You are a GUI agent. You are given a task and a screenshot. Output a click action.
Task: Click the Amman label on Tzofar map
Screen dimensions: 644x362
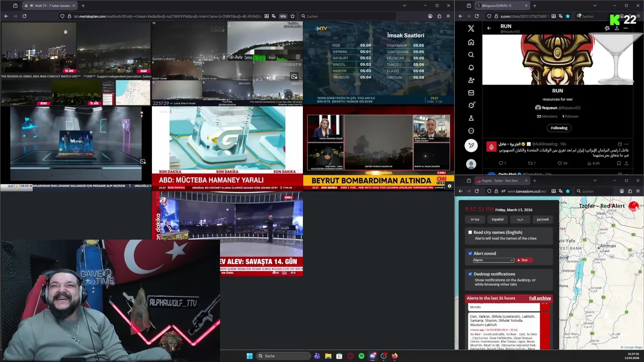(x=607, y=246)
